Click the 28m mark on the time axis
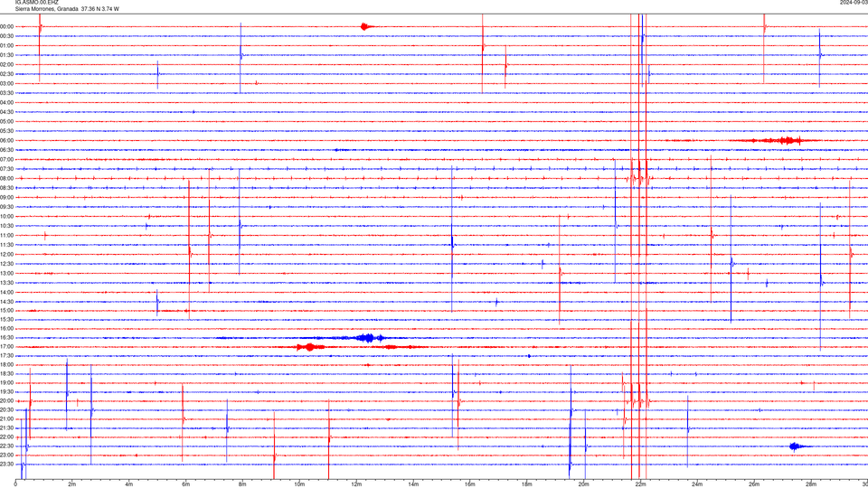The image size is (868, 488). 811,484
